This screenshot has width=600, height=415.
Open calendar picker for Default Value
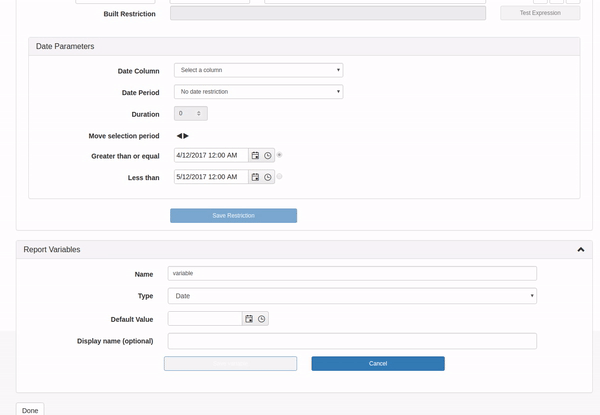tap(249, 319)
